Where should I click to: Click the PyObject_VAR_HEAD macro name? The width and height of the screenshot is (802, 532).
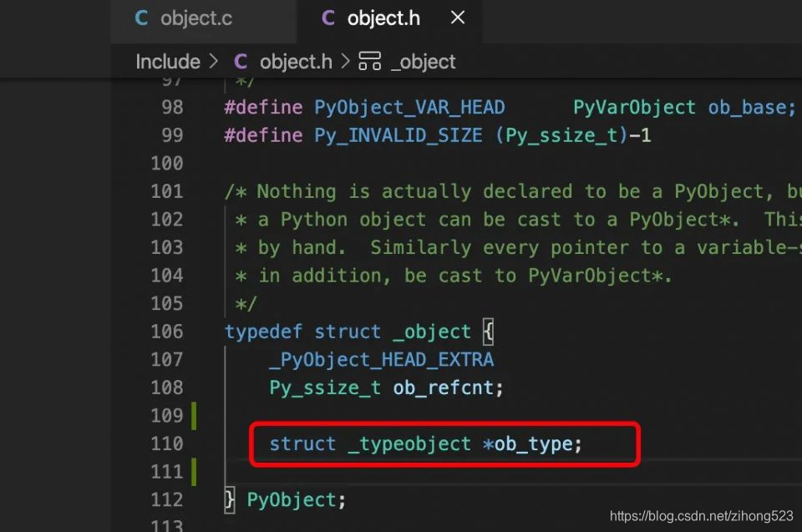[x=409, y=108]
